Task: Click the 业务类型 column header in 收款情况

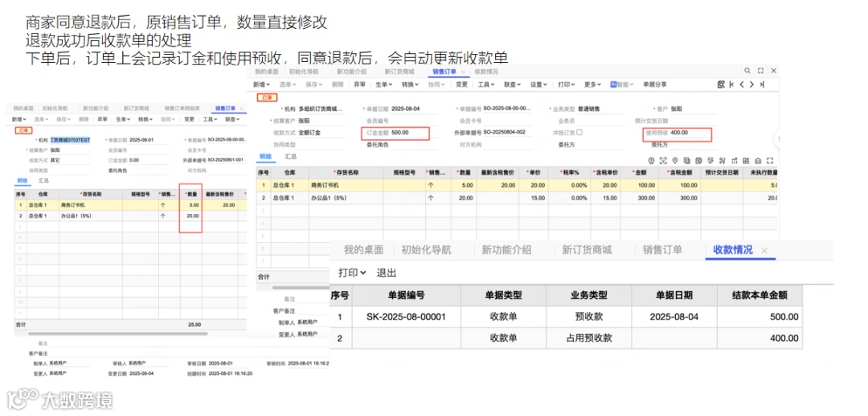Action: [x=589, y=295]
